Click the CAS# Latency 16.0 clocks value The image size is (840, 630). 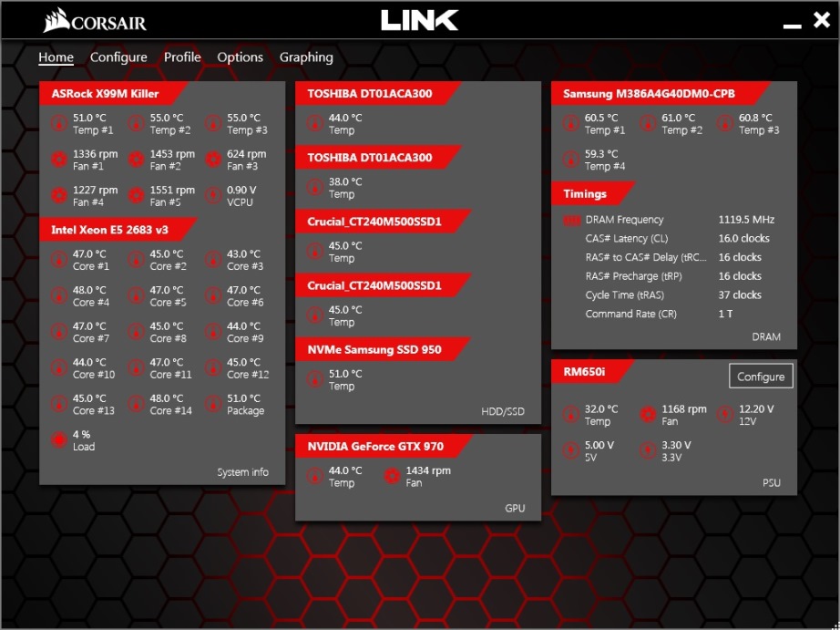(x=744, y=239)
